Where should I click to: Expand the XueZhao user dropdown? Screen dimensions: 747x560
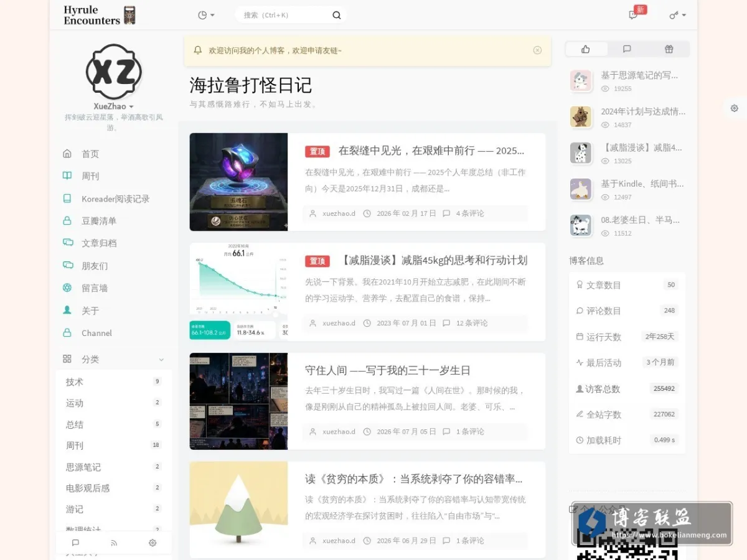(x=114, y=106)
